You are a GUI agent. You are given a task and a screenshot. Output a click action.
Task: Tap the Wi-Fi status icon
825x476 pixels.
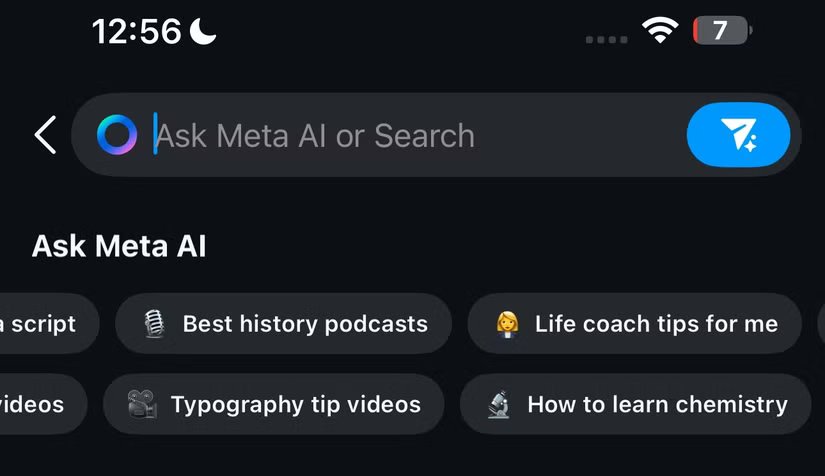660,31
